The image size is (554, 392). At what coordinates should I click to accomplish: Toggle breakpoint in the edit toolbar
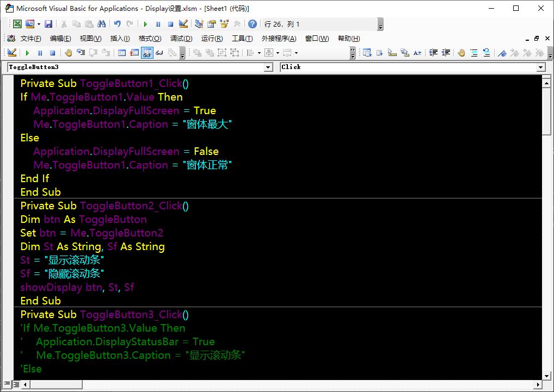pos(461,53)
